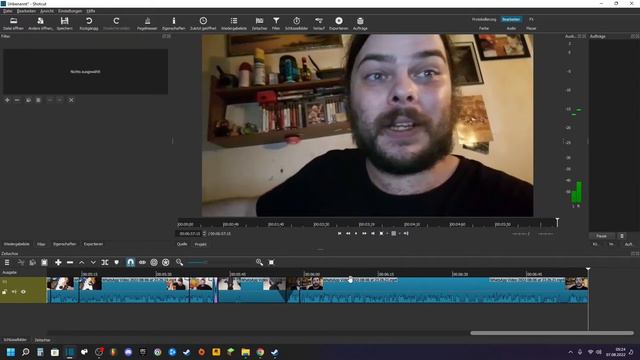
Task: Add a timeline marker icon
Action: tap(117, 262)
